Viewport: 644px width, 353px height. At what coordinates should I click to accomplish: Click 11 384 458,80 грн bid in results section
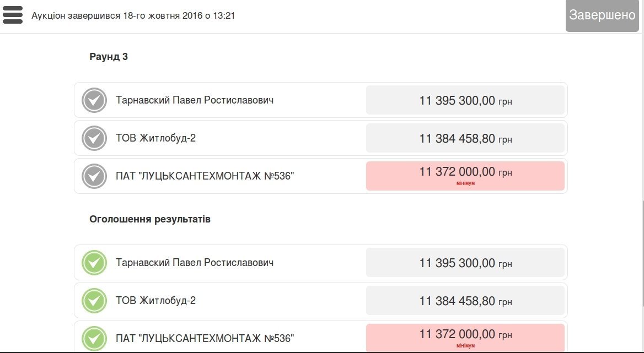pyautogui.click(x=465, y=301)
